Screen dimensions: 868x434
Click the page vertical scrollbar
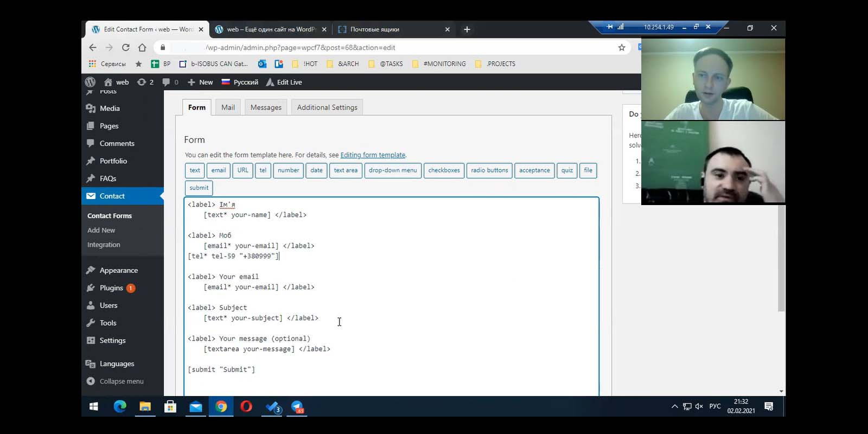tap(781, 258)
